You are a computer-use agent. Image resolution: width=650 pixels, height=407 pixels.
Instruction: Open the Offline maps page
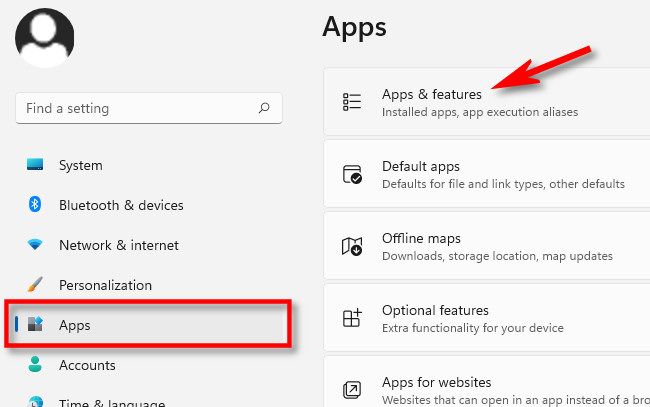point(487,246)
